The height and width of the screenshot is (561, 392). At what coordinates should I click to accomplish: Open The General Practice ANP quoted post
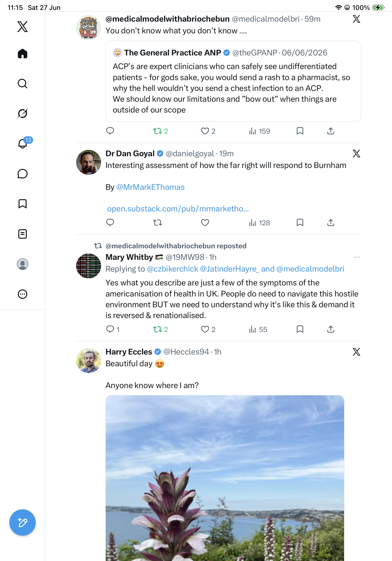point(233,81)
